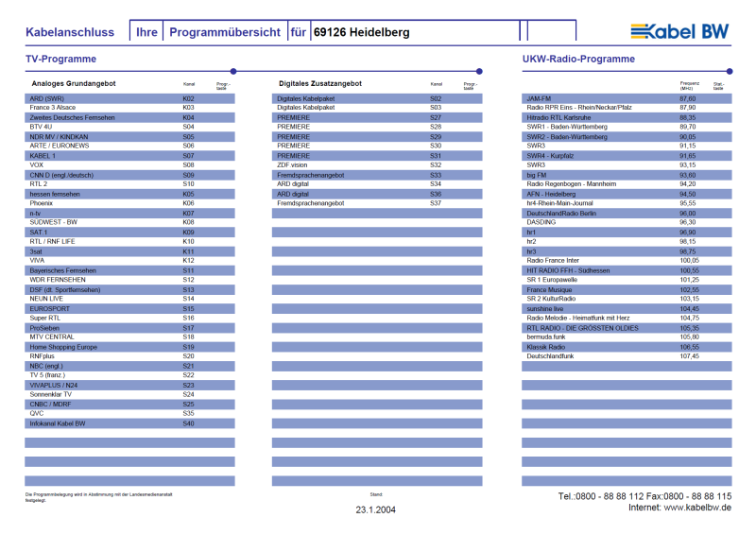
Task: Click the date 23.1.2004
Action: (x=375, y=509)
